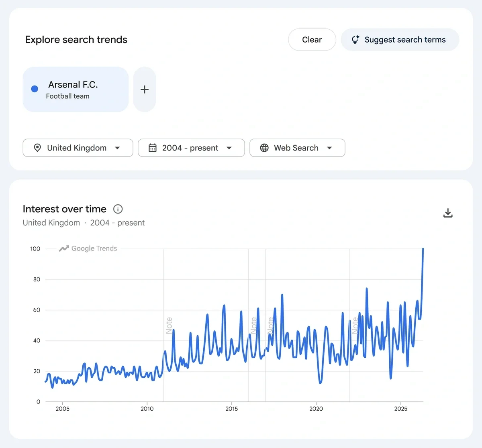Click the Note marker near 2011
The height and width of the screenshot is (448, 482).
[169, 326]
